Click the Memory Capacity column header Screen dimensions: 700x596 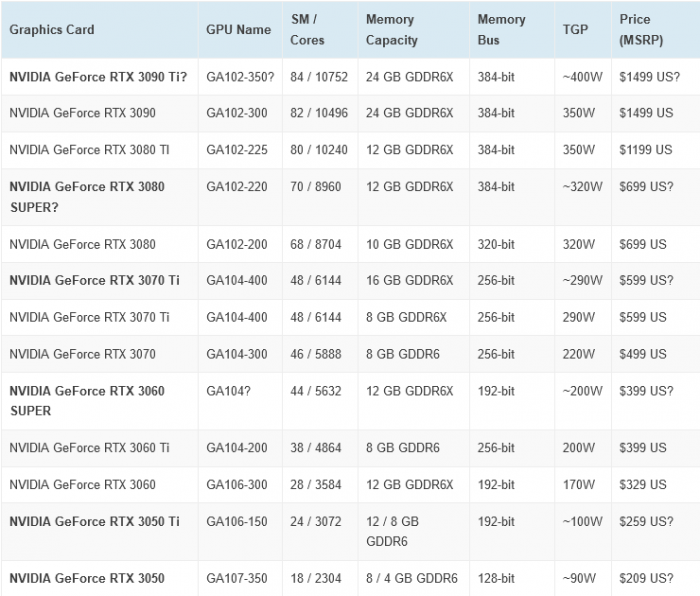pyautogui.click(x=392, y=30)
